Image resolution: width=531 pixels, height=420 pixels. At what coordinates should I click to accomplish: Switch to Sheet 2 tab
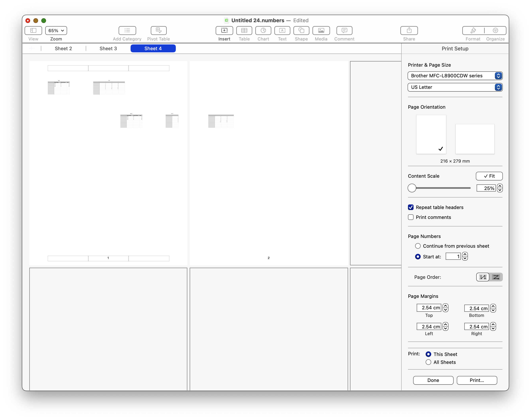pyautogui.click(x=63, y=48)
